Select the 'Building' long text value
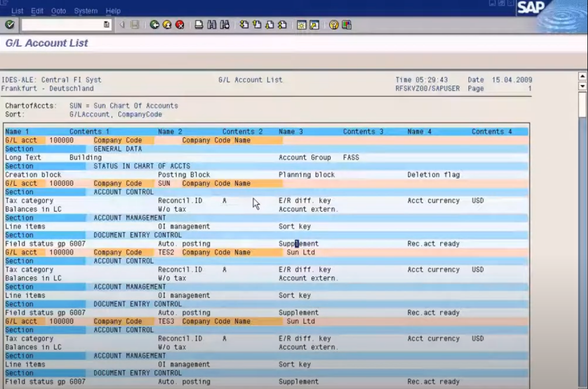This screenshot has width=588, height=389. 86,157
